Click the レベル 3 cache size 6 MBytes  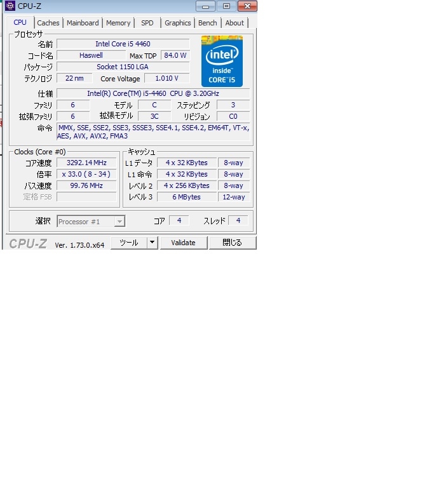tap(186, 197)
